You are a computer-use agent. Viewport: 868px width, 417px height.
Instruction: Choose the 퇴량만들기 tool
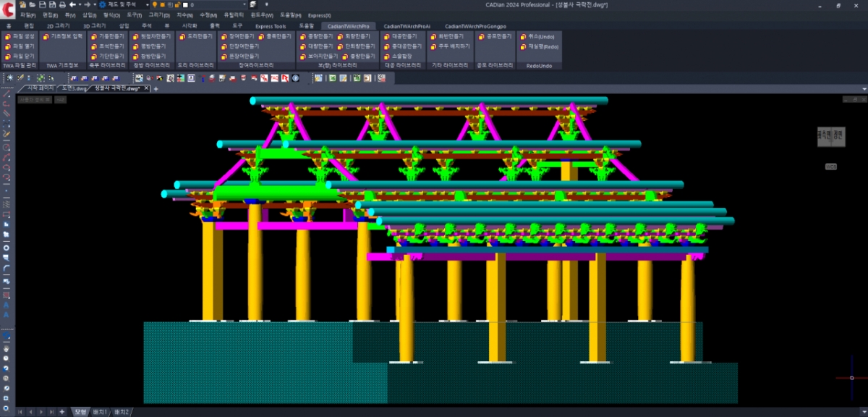click(353, 35)
